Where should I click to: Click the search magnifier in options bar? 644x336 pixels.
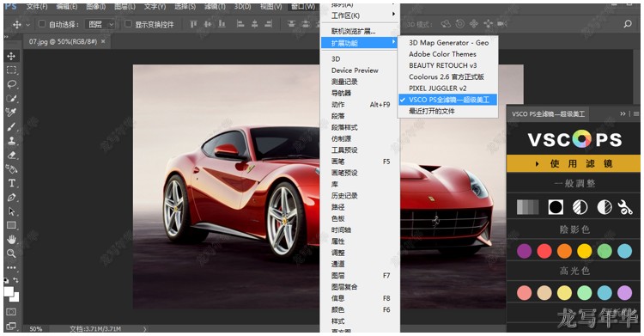628,24
